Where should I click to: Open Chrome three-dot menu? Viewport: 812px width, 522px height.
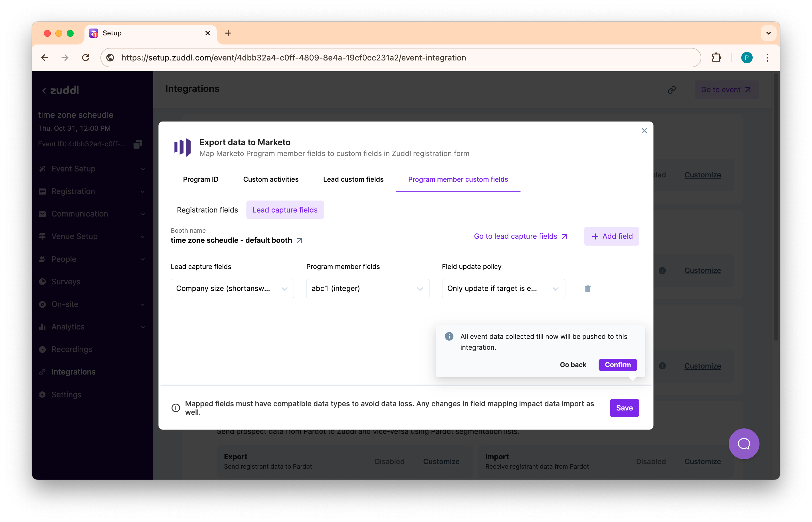point(767,58)
